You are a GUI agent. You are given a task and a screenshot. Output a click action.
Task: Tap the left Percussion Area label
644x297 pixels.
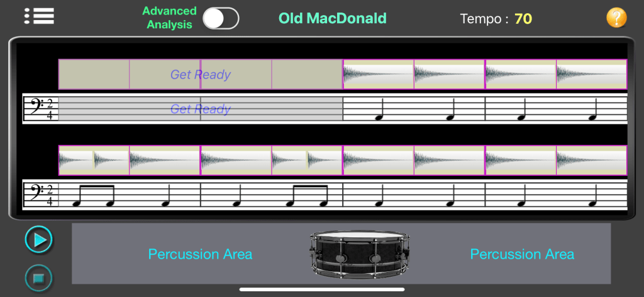200,254
